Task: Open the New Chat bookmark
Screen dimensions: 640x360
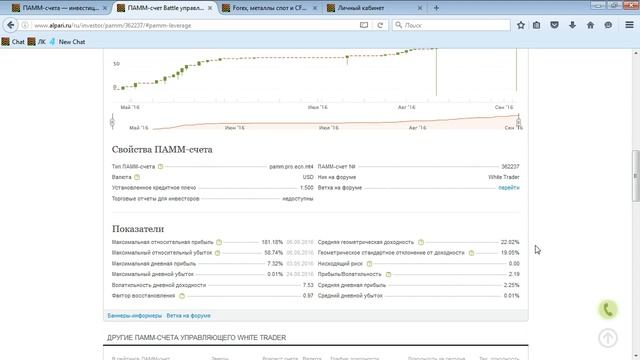Action: 67,42
